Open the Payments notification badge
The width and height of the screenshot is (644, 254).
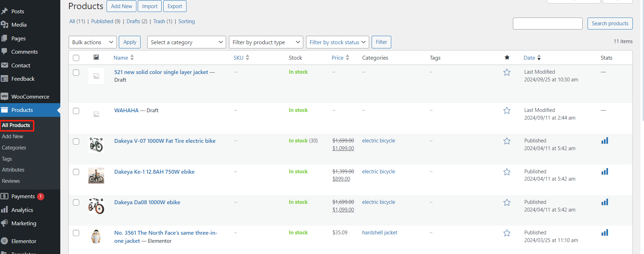click(x=41, y=196)
